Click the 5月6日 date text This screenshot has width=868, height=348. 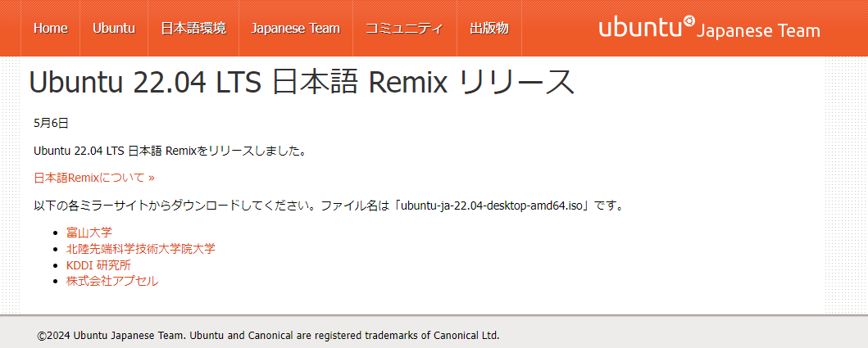click(x=51, y=124)
